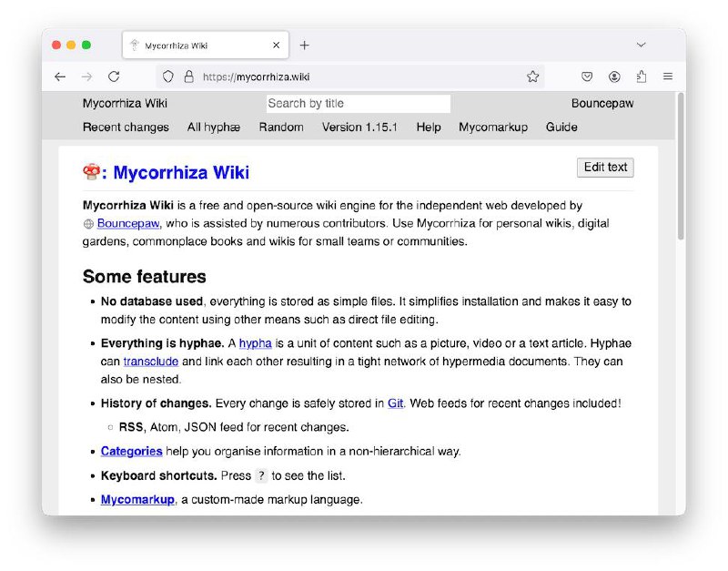
Task: Open the Mycomarkup link in features list
Action: pyautogui.click(x=137, y=499)
